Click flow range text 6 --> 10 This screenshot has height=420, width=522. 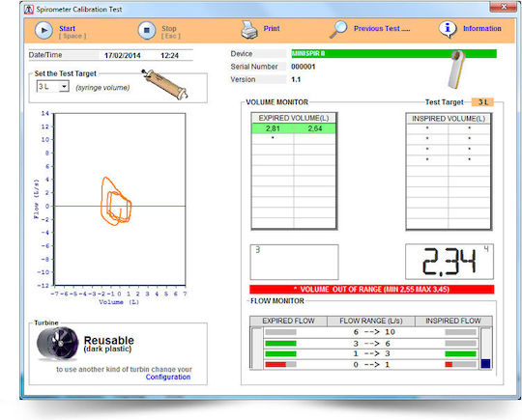[x=374, y=332]
